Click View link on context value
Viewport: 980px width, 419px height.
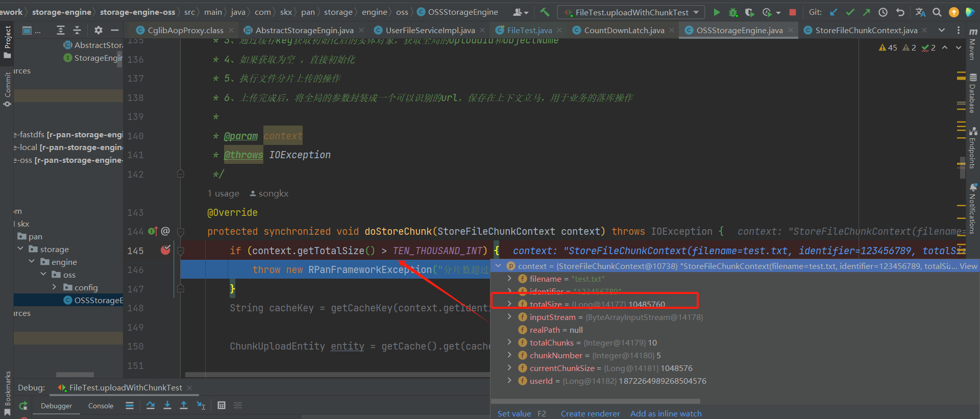pos(968,266)
